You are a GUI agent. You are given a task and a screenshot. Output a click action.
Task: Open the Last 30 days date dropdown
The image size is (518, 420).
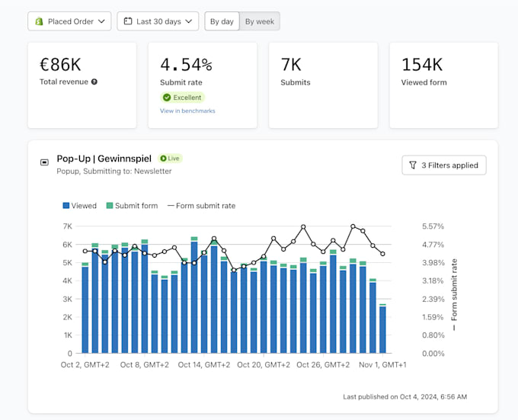(x=158, y=21)
